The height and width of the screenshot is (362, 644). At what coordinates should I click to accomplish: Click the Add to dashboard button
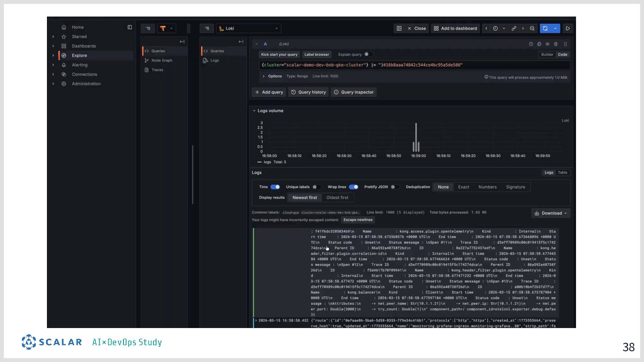[455, 29]
